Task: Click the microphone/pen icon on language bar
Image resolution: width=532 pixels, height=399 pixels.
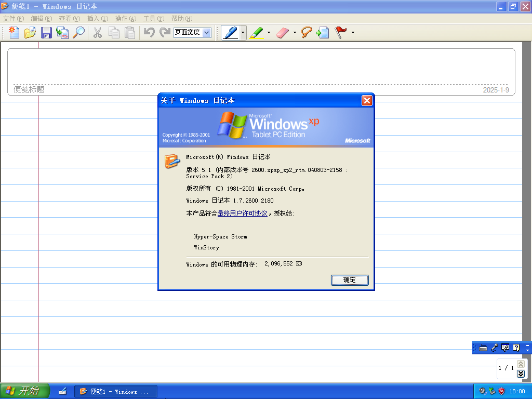Action: [495, 348]
